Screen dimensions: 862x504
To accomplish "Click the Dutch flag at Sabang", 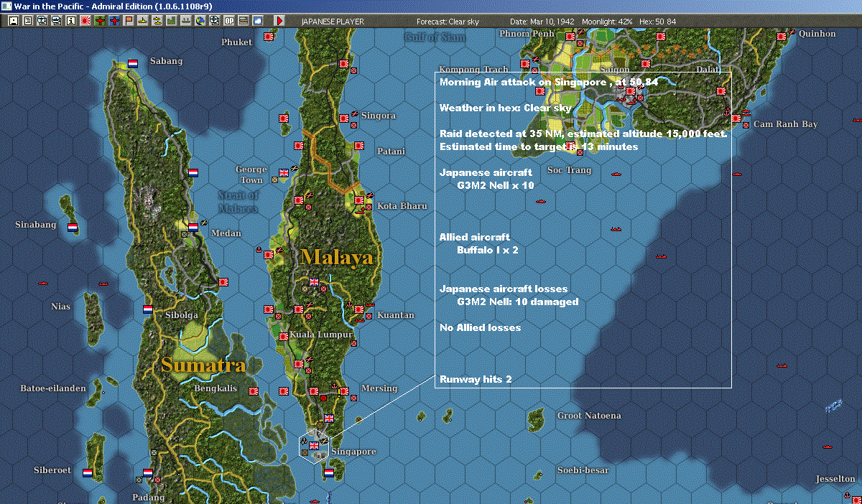I will tap(133, 64).
